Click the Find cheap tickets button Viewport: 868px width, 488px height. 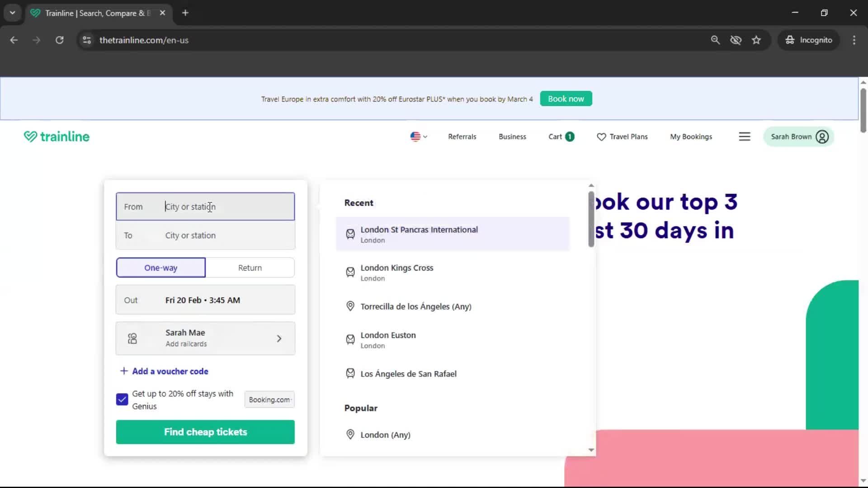tap(205, 432)
